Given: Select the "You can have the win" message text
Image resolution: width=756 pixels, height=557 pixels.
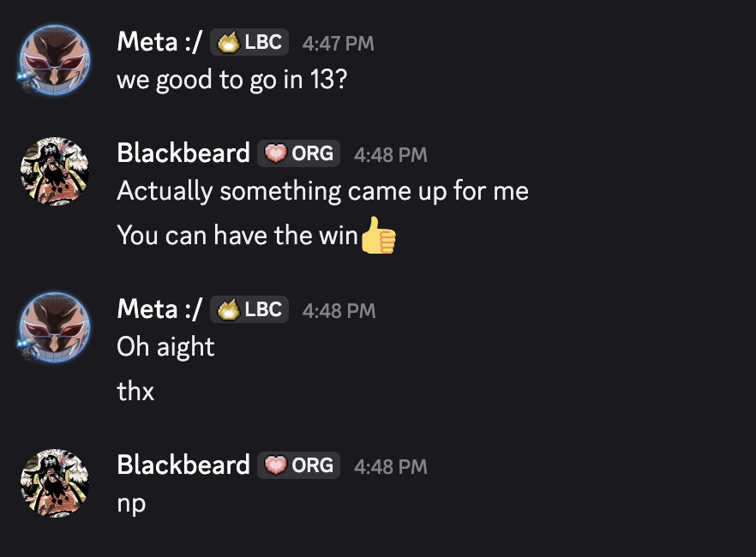Looking at the screenshot, I should coord(237,235).
